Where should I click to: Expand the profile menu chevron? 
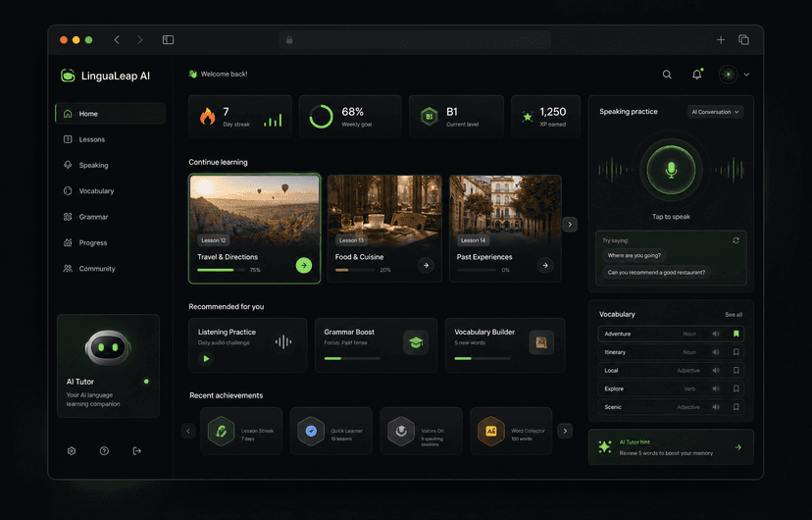point(746,75)
